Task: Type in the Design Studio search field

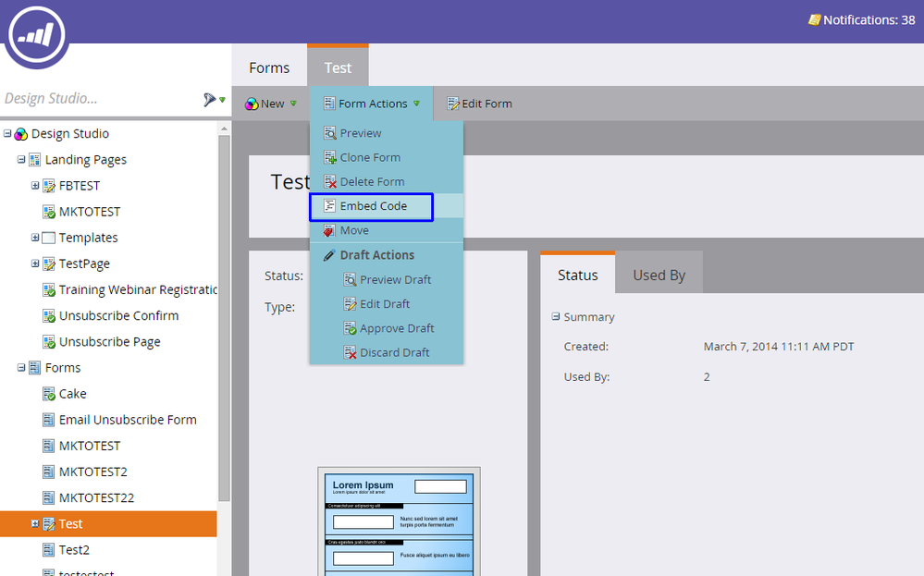Action: pyautogui.click(x=97, y=99)
